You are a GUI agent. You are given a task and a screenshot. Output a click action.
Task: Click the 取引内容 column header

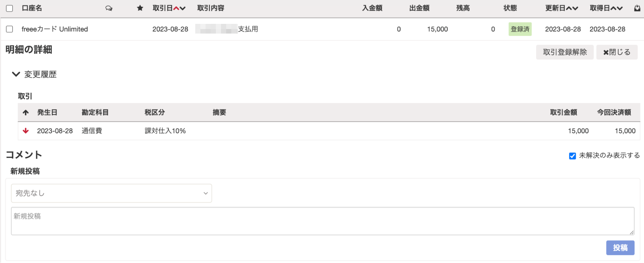coord(211,8)
